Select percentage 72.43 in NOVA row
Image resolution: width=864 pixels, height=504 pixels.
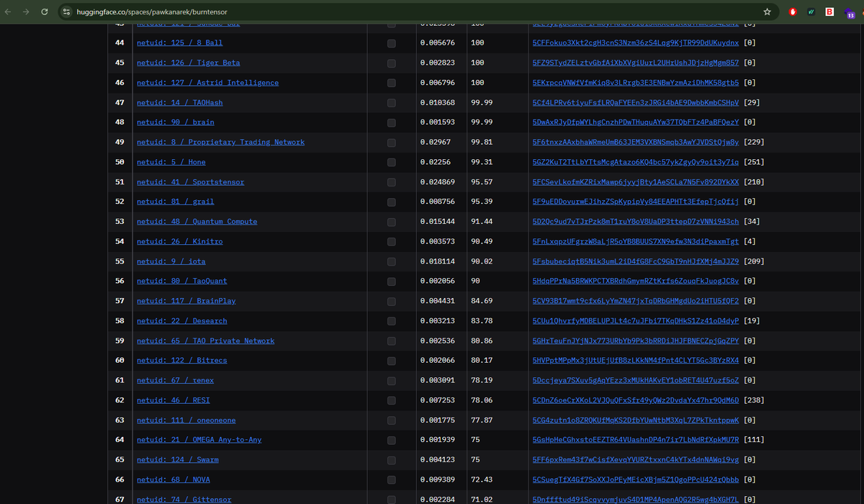point(482,480)
